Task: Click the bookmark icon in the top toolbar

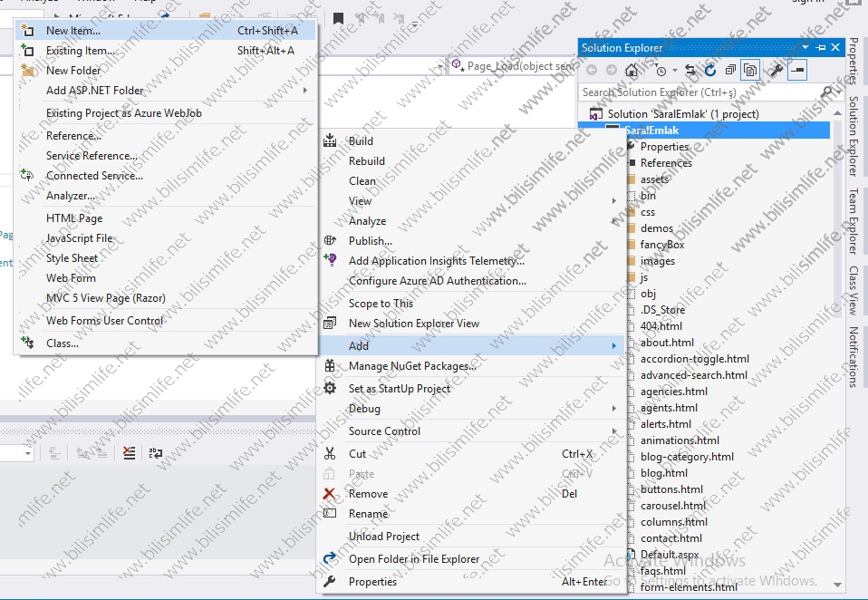Action: [338, 19]
